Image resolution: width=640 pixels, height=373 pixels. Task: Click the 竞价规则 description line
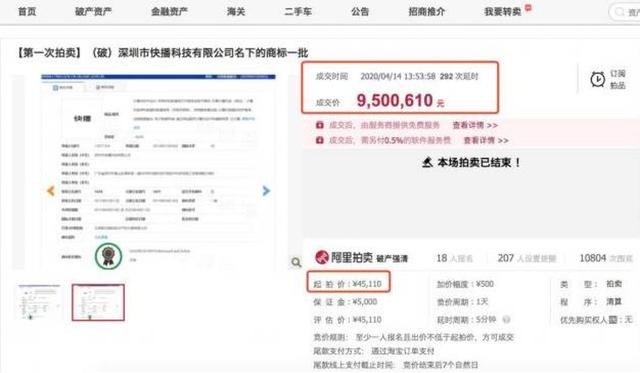(x=413, y=337)
